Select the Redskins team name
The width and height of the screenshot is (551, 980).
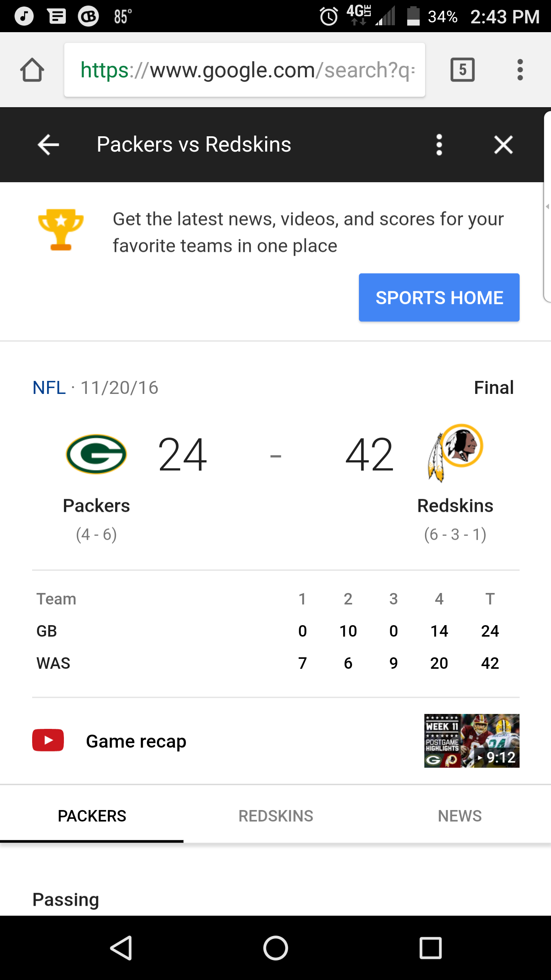(455, 506)
